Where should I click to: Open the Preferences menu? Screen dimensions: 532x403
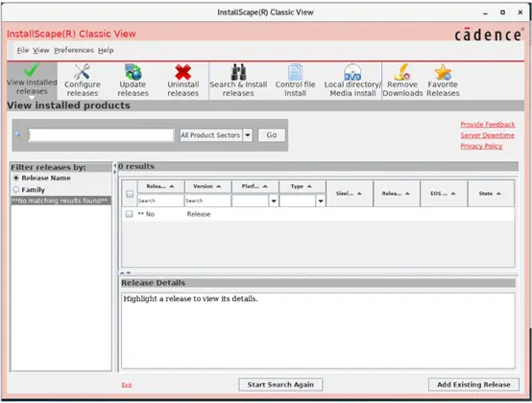74,50
